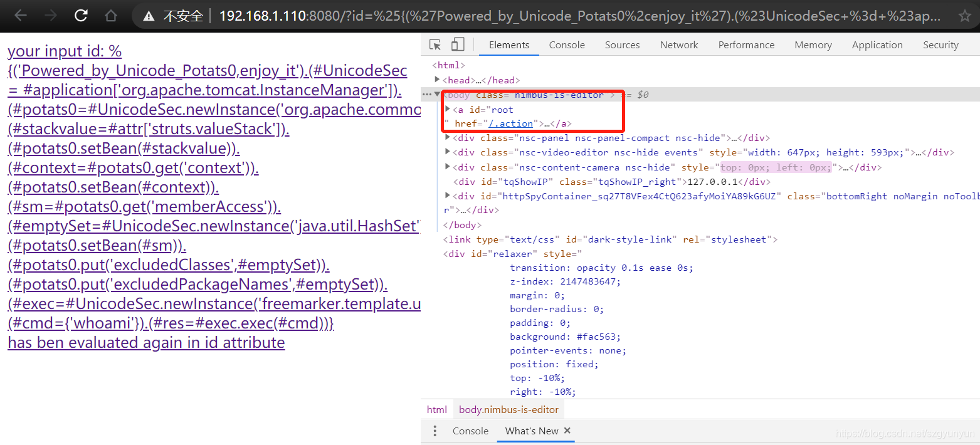This screenshot has width=980, height=445.
Task: Expand the nsc-panel nsc-panel-compact div
Action: 448,137
